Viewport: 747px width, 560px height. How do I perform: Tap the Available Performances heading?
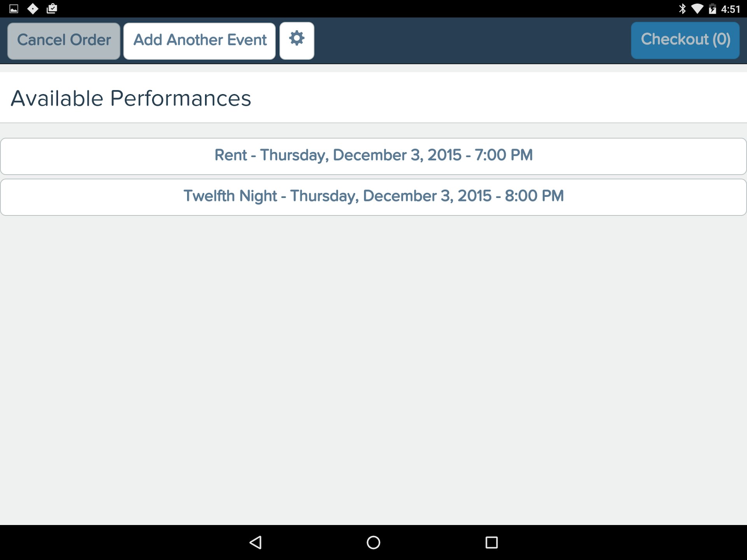pos(130,98)
